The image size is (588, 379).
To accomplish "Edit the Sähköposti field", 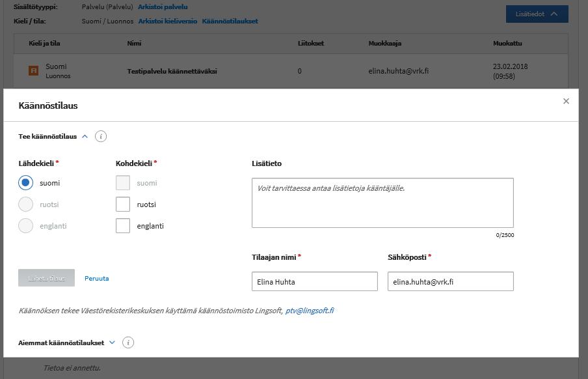I will point(450,281).
